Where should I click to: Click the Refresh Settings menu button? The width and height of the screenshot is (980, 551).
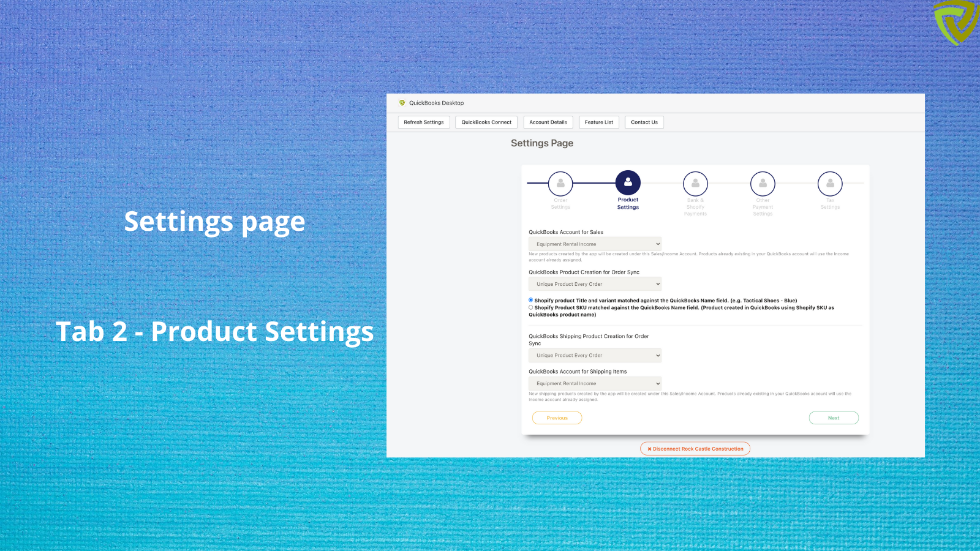click(x=424, y=122)
